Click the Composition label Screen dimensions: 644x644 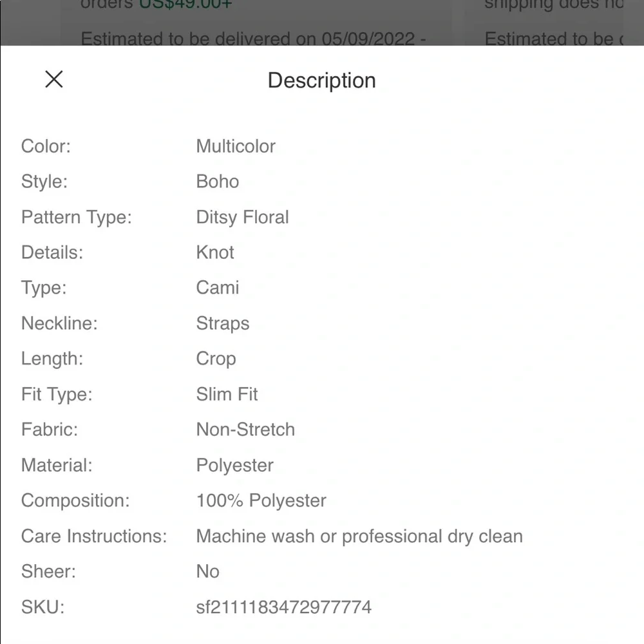click(75, 500)
